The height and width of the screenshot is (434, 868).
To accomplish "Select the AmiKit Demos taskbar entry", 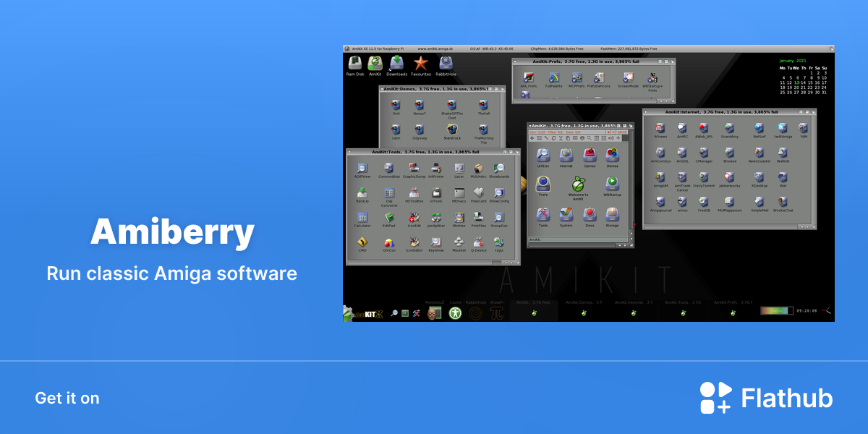I will (584, 310).
